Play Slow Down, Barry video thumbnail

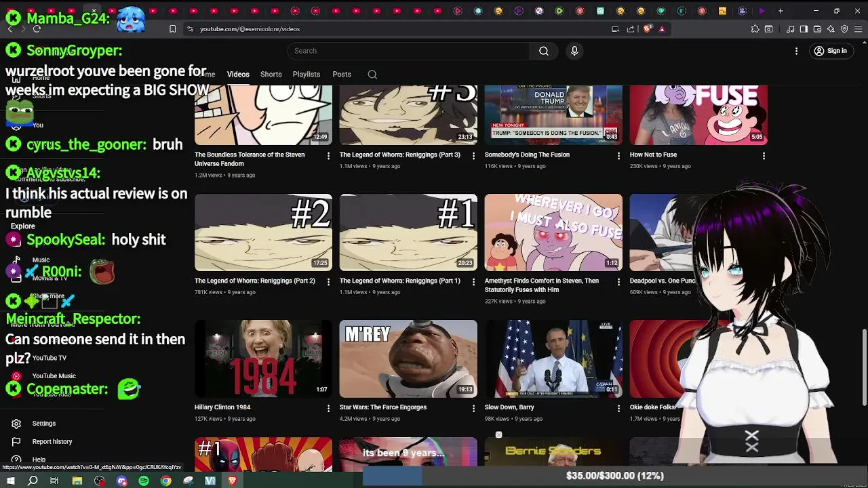point(553,359)
